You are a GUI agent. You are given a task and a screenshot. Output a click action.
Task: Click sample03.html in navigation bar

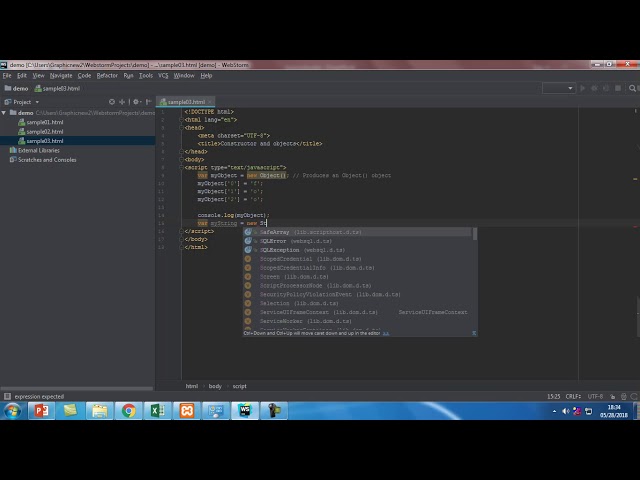(x=57, y=88)
